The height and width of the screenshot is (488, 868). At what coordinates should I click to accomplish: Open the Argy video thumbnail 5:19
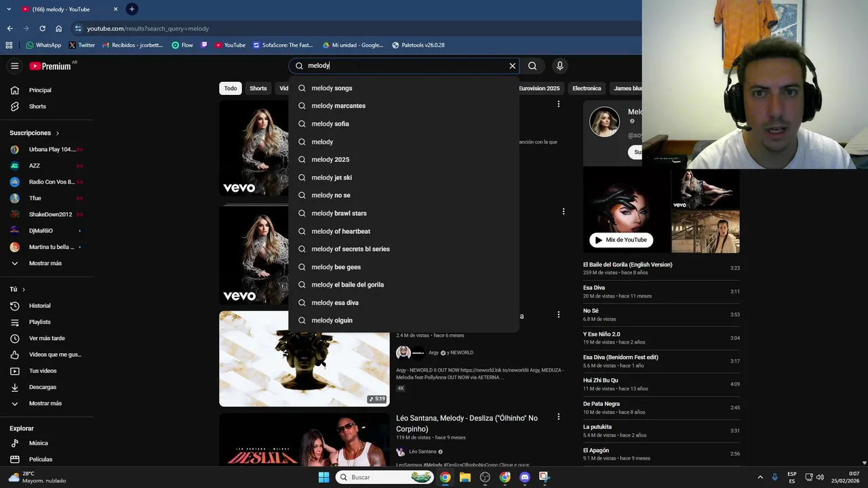click(x=304, y=359)
